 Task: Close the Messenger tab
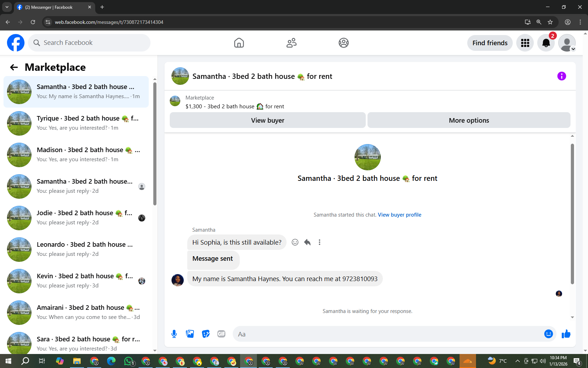90,7
